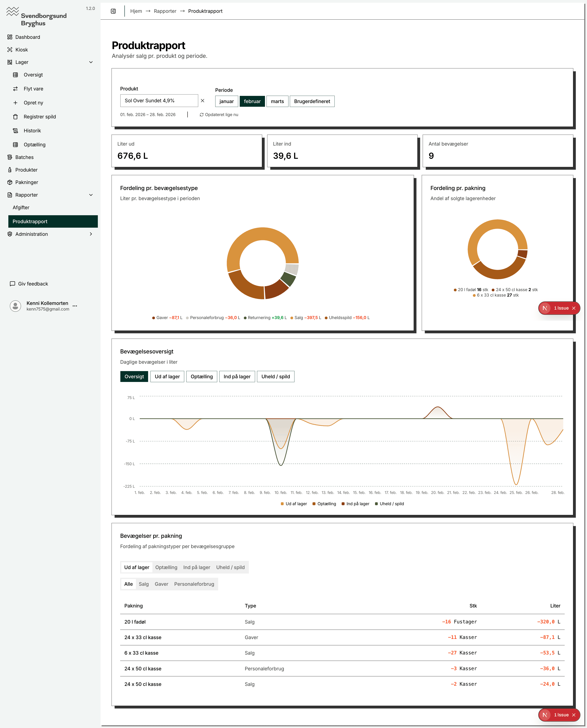
Task: Sort by Liter column header
Action: [x=555, y=606]
